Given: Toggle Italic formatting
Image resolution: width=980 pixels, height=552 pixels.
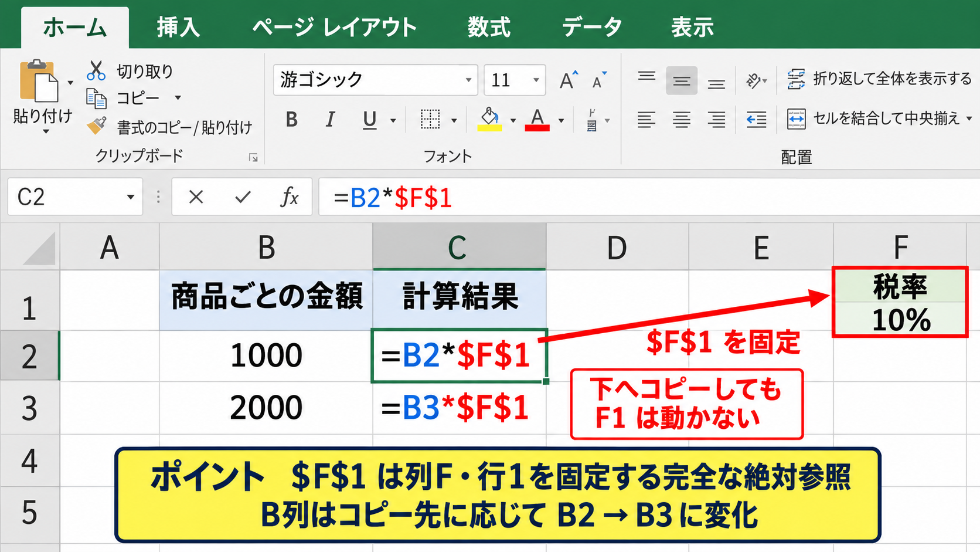Looking at the screenshot, I should [x=330, y=120].
